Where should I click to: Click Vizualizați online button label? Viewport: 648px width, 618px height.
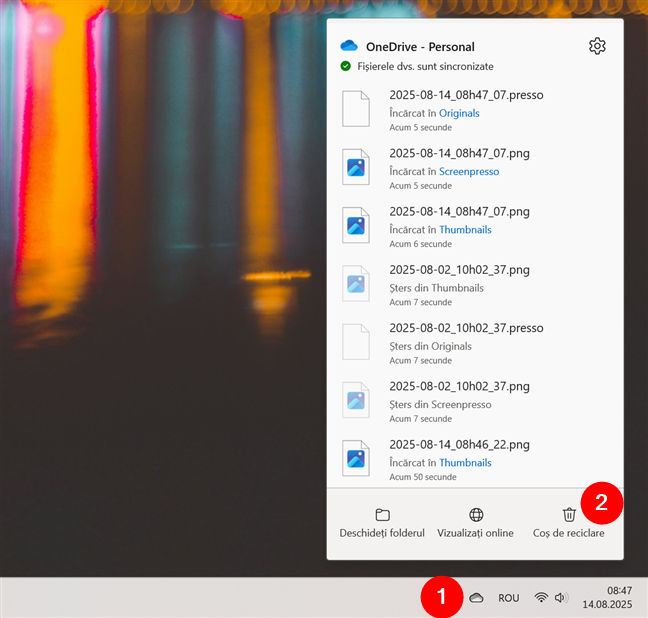coord(475,533)
